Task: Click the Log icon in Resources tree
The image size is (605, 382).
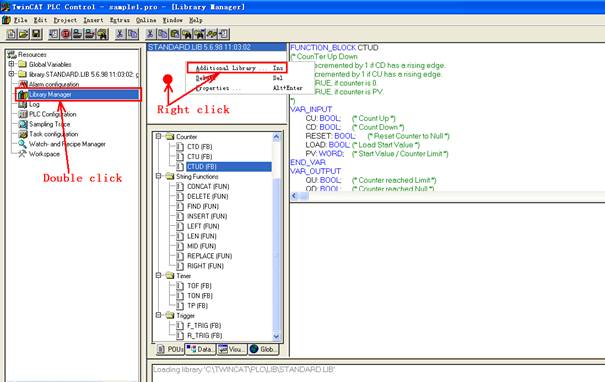Action: tap(23, 104)
